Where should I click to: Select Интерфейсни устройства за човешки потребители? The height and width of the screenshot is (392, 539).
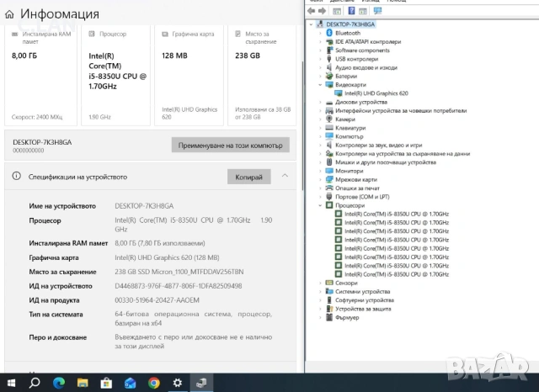(x=401, y=110)
